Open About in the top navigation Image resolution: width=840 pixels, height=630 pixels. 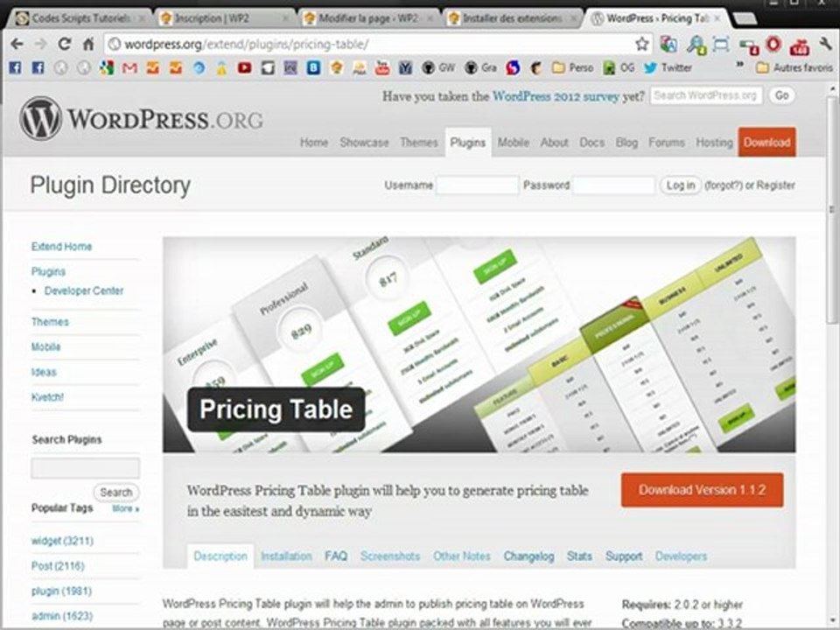click(x=554, y=143)
